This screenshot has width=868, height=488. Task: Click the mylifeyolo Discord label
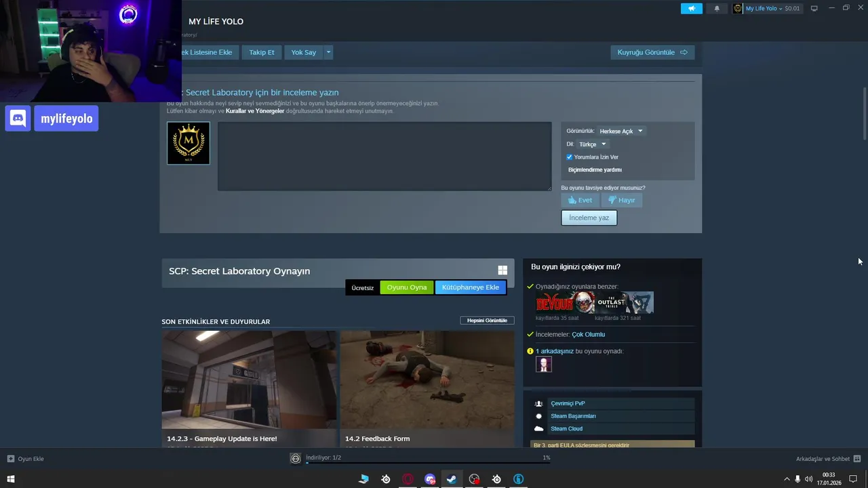66,119
